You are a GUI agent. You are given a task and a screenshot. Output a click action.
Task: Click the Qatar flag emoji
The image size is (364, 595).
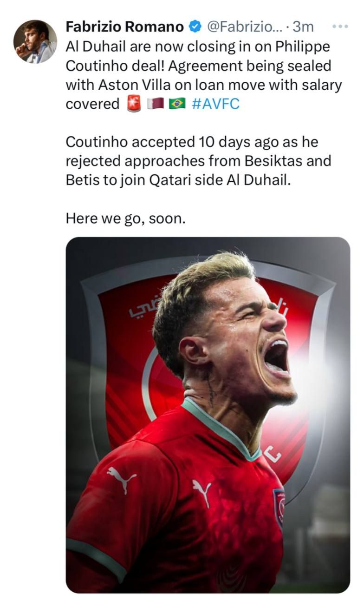coord(155,104)
